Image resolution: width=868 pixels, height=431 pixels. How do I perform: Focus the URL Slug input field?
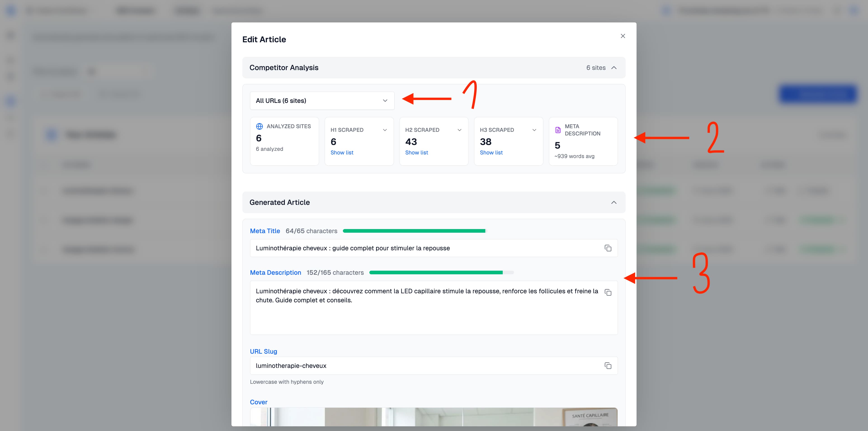pyautogui.click(x=434, y=366)
